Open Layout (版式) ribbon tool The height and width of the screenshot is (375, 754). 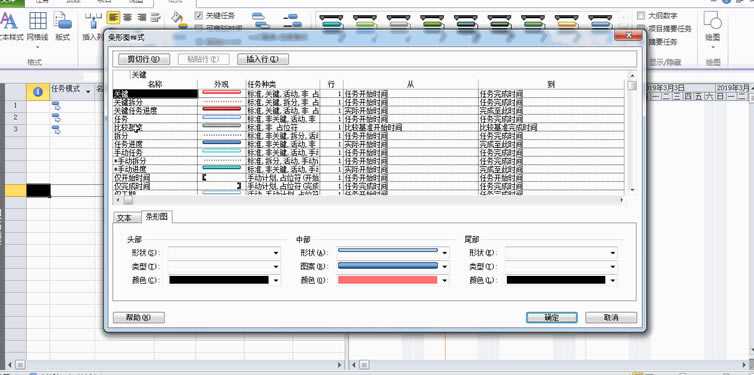(x=63, y=26)
